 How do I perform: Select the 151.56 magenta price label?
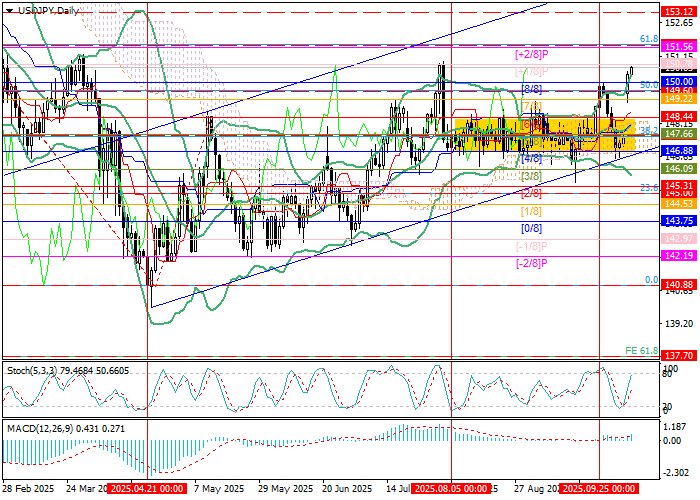(679, 46)
